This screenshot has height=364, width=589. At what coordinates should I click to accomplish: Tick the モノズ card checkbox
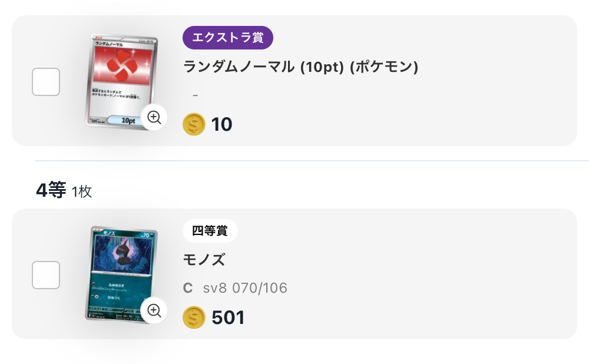click(46, 275)
